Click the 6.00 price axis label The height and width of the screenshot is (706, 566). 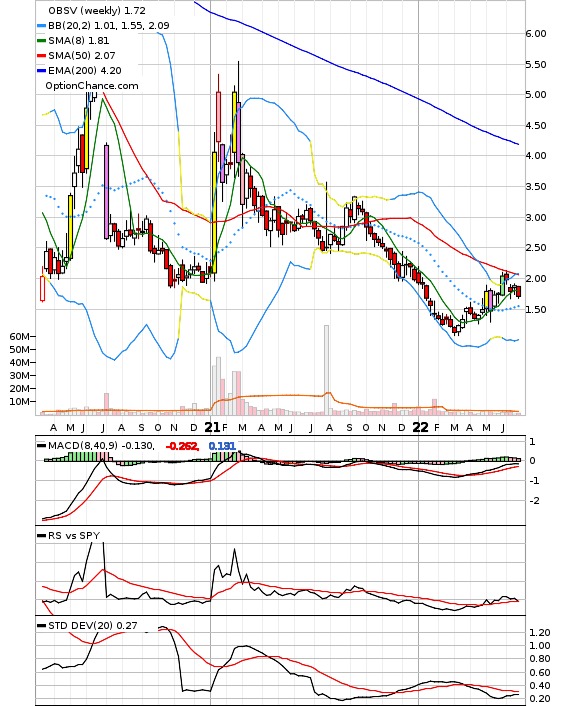click(536, 34)
